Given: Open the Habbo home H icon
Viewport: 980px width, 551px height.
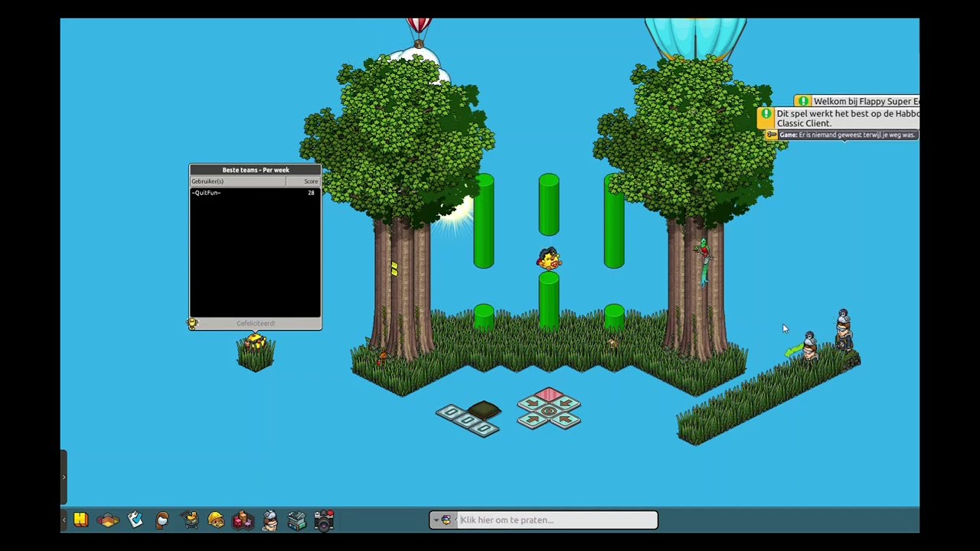Looking at the screenshot, I should coord(80,520).
